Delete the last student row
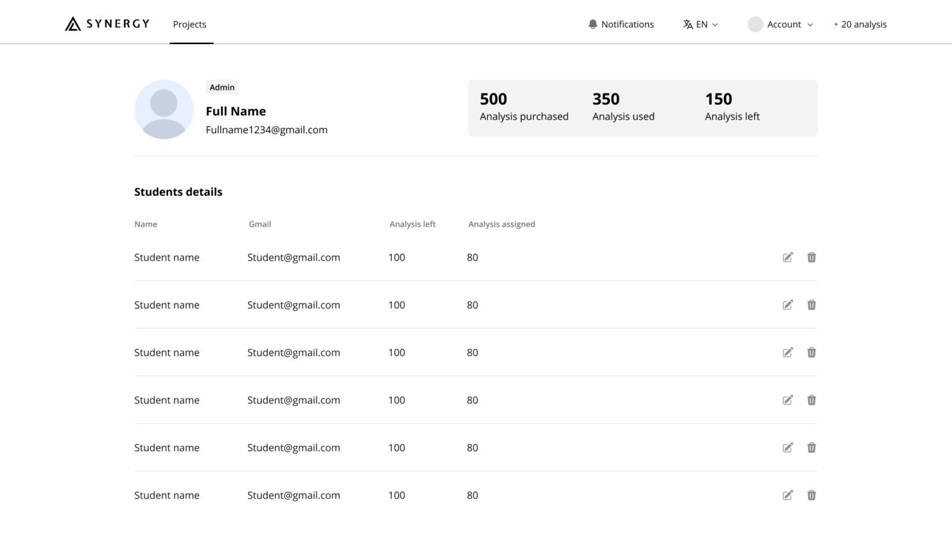The width and height of the screenshot is (952, 560). coord(811,495)
